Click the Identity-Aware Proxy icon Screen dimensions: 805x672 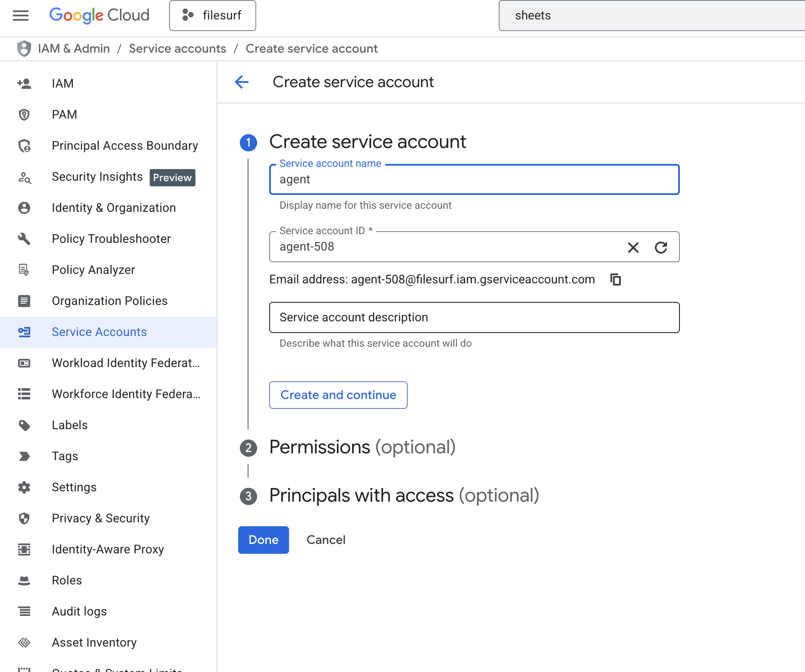click(x=25, y=550)
